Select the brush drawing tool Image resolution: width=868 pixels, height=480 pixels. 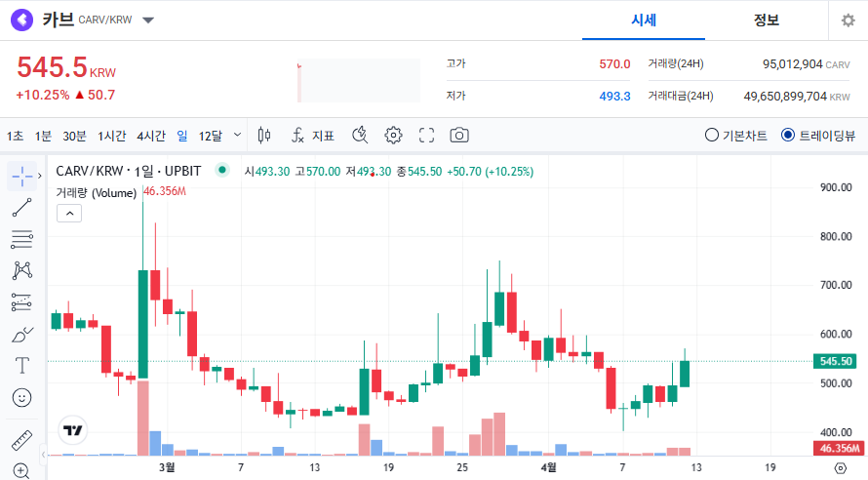pos(21,335)
